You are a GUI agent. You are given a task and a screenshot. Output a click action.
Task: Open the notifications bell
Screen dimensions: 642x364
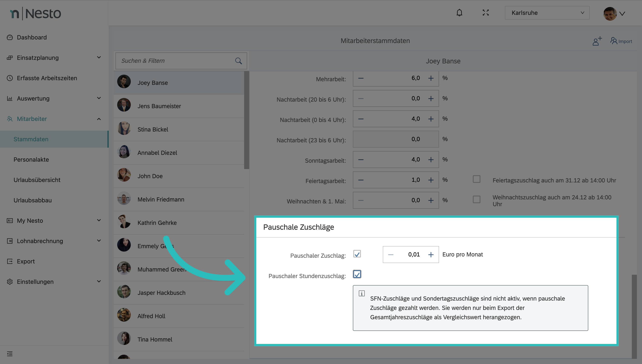point(459,13)
